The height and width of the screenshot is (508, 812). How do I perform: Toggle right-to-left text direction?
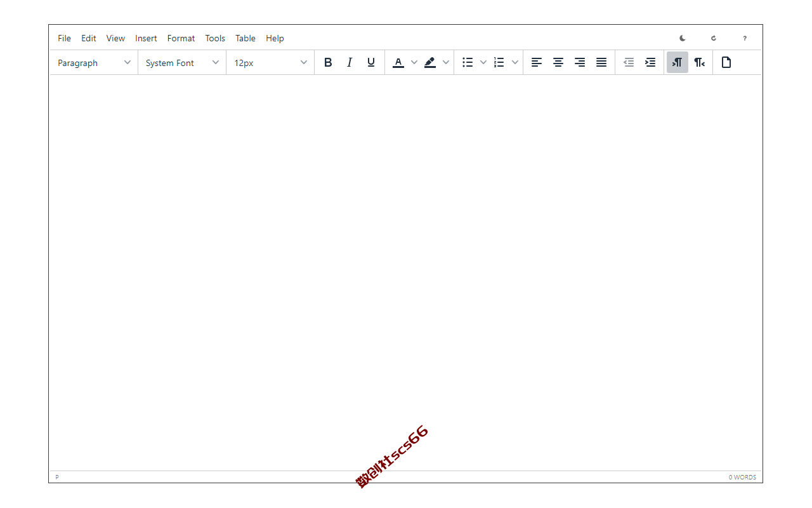(x=699, y=62)
